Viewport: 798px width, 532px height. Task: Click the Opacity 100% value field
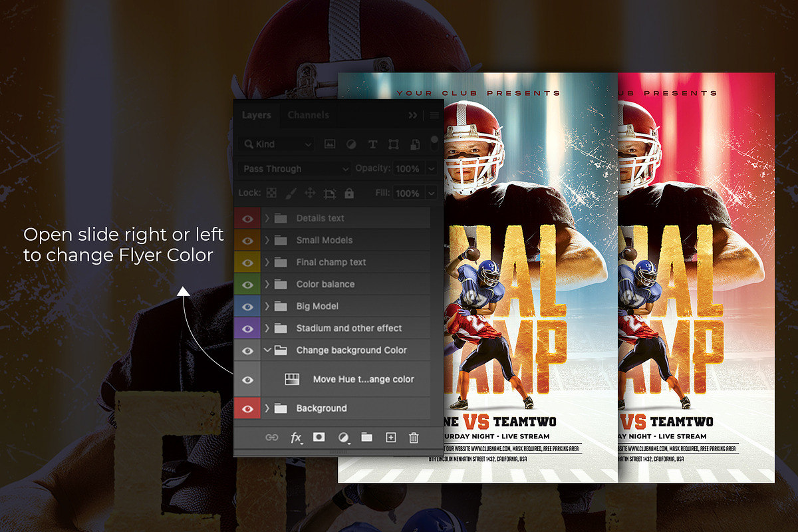pos(408,169)
